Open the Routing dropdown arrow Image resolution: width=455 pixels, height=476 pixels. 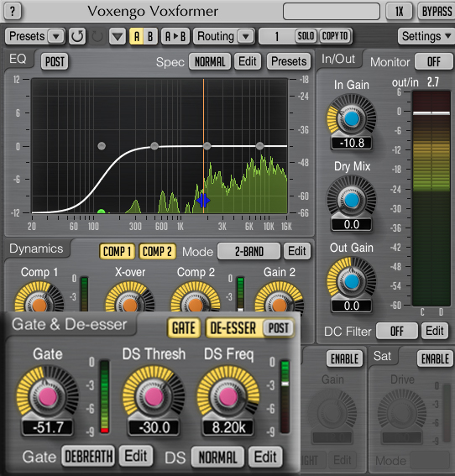click(246, 36)
